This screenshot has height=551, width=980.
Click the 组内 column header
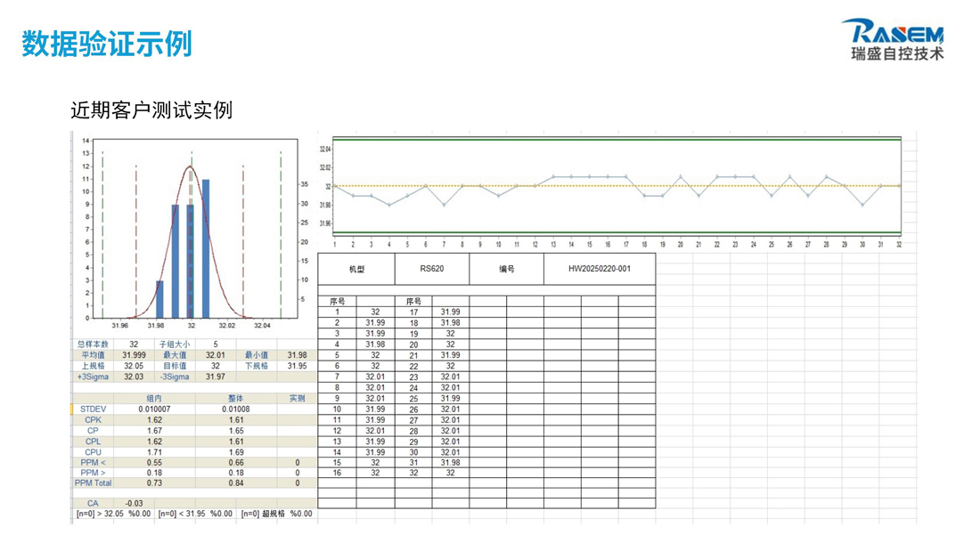[x=154, y=399]
